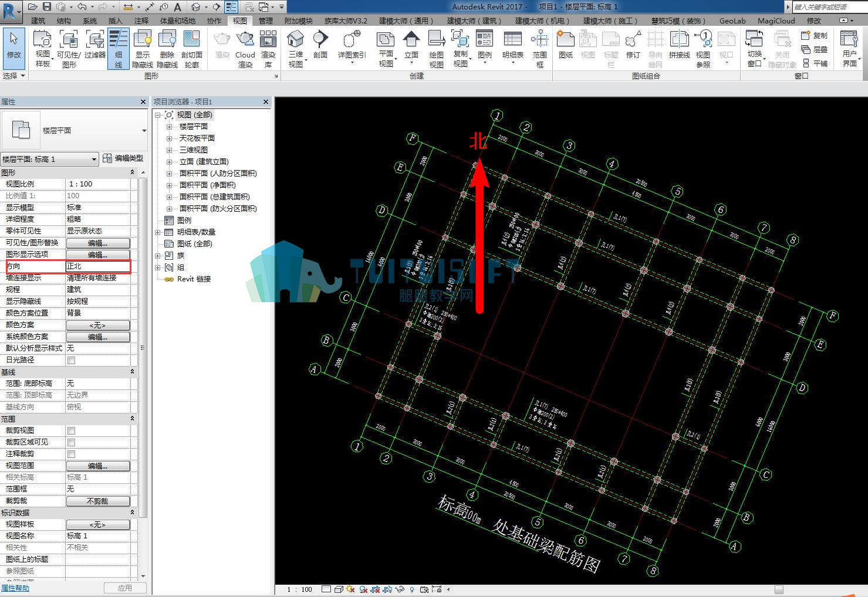Click the search box in the title bar

pos(830,6)
